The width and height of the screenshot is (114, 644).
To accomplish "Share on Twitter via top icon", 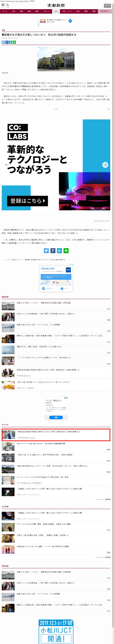I will (x=3, y=42).
